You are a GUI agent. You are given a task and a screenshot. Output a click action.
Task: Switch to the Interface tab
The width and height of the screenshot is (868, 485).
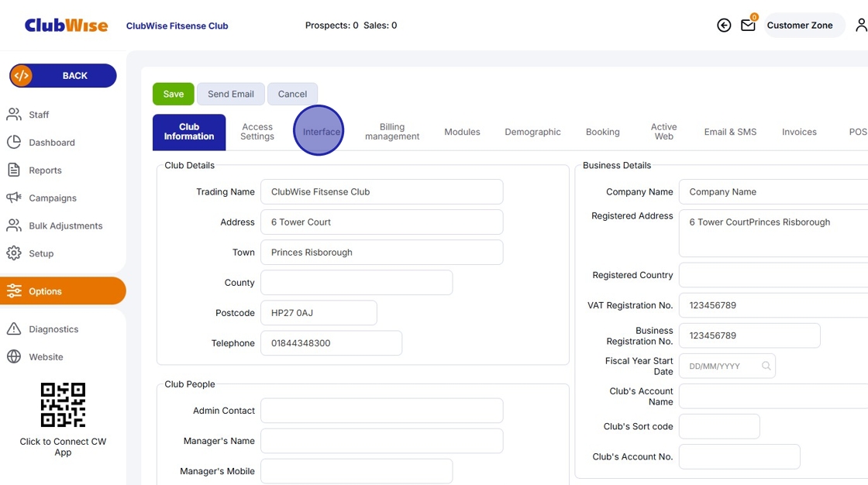pyautogui.click(x=322, y=132)
